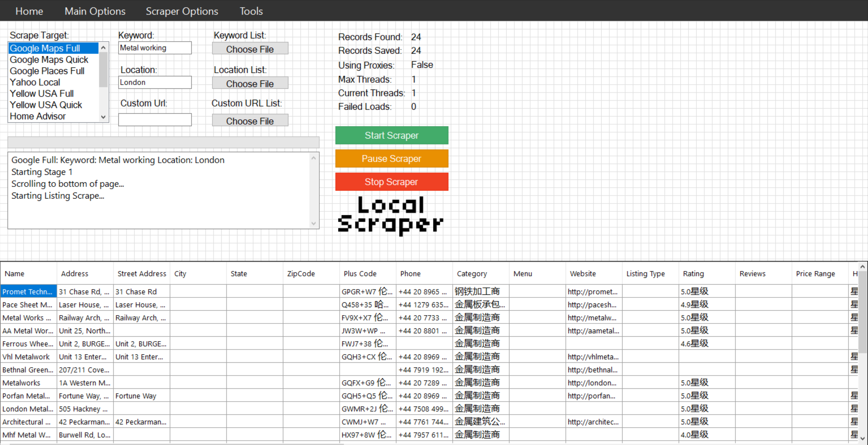Select the Ferrous Whee... row name
The image size is (868, 445).
point(29,344)
